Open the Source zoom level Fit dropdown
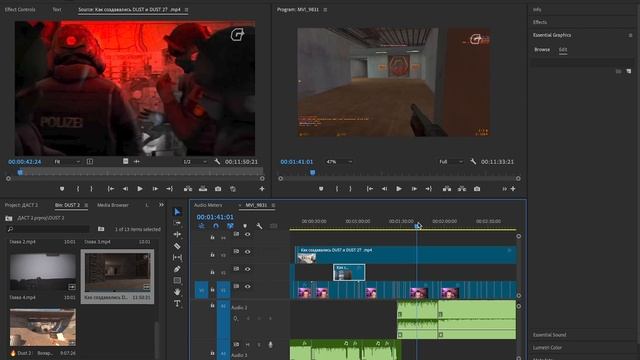This screenshot has width=640, height=360. click(x=67, y=162)
